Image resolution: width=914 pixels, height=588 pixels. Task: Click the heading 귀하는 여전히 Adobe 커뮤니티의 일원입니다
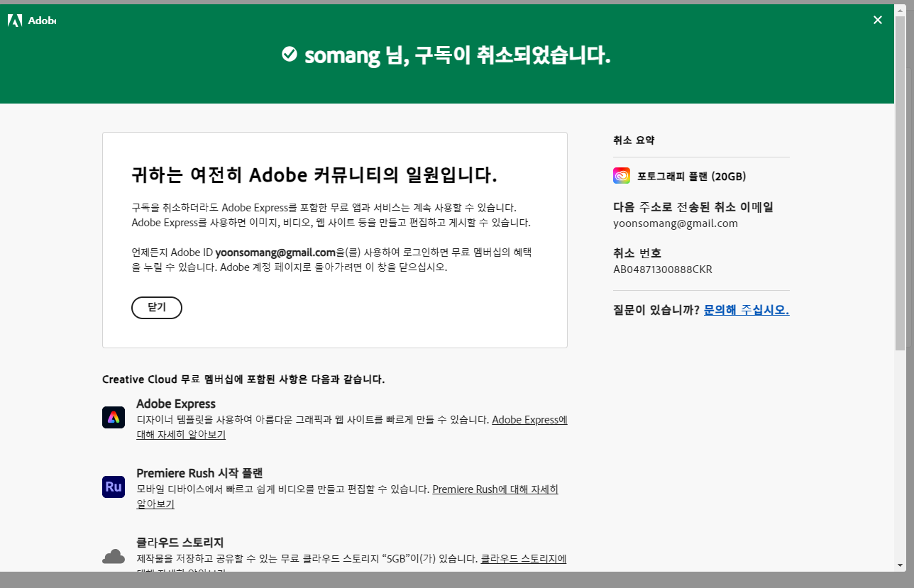click(314, 175)
